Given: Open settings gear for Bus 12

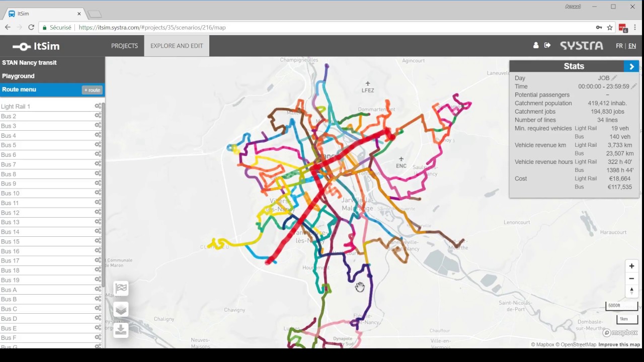Looking at the screenshot, I should pyautogui.click(x=98, y=212).
